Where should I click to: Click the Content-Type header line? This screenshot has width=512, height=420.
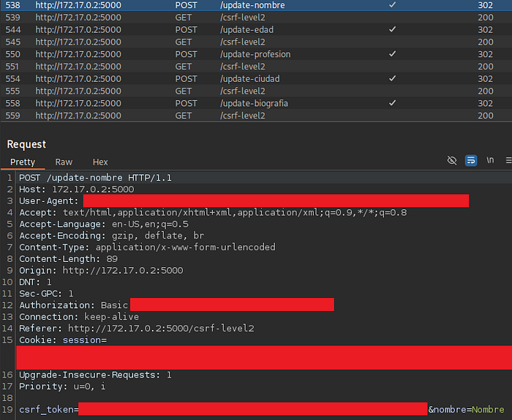click(x=147, y=247)
